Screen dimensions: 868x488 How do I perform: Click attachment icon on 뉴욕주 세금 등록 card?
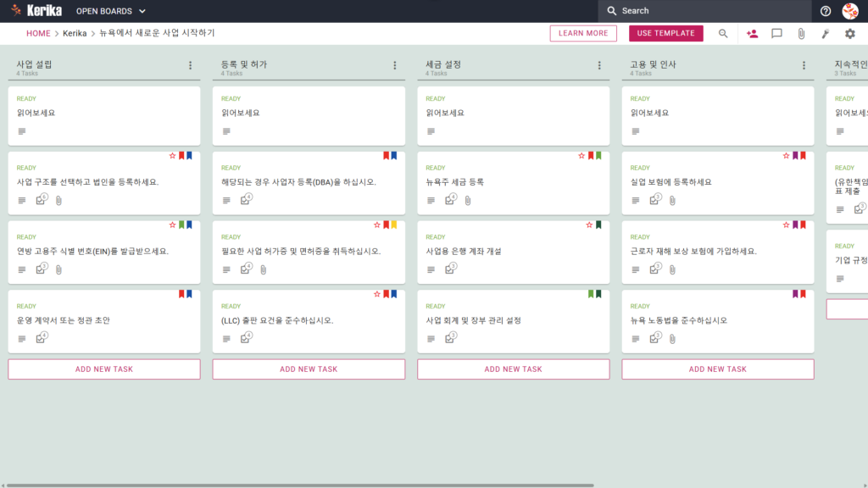click(x=468, y=200)
